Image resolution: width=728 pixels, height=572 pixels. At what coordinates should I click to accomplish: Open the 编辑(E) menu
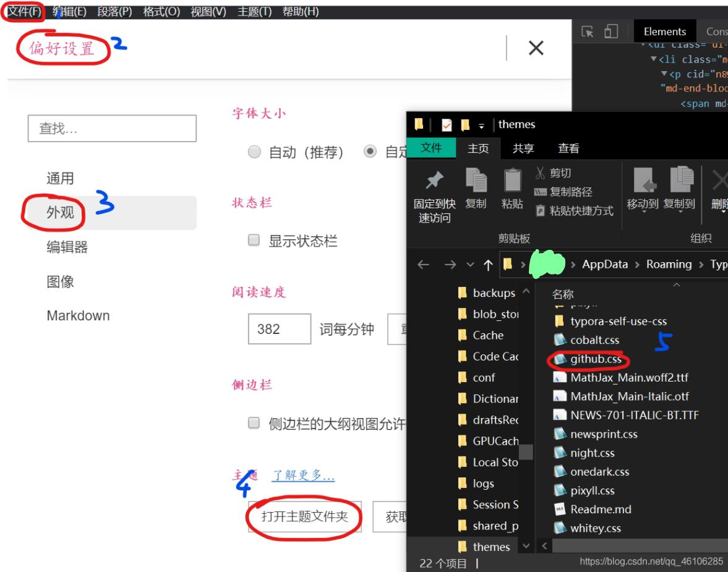pos(69,11)
